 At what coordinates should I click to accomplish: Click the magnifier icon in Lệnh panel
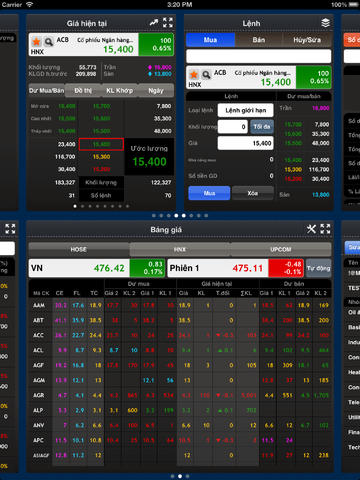[206, 74]
